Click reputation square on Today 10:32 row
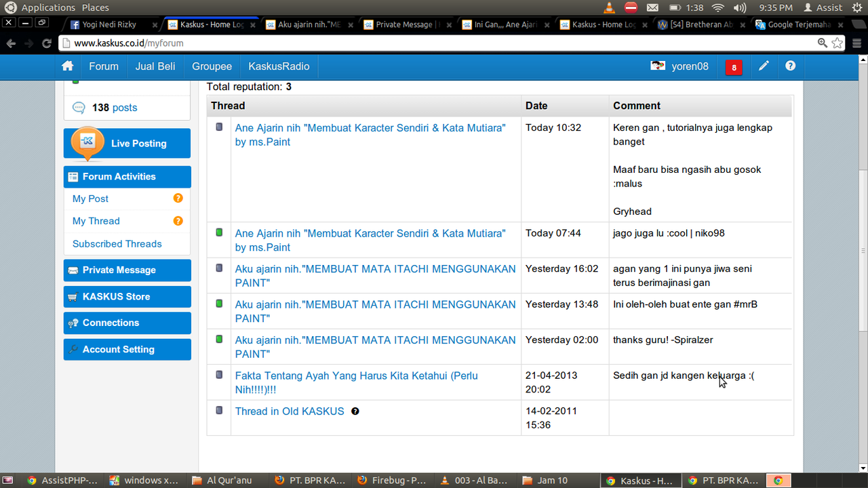This screenshot has width=868, height=488. tap(219, 127)
